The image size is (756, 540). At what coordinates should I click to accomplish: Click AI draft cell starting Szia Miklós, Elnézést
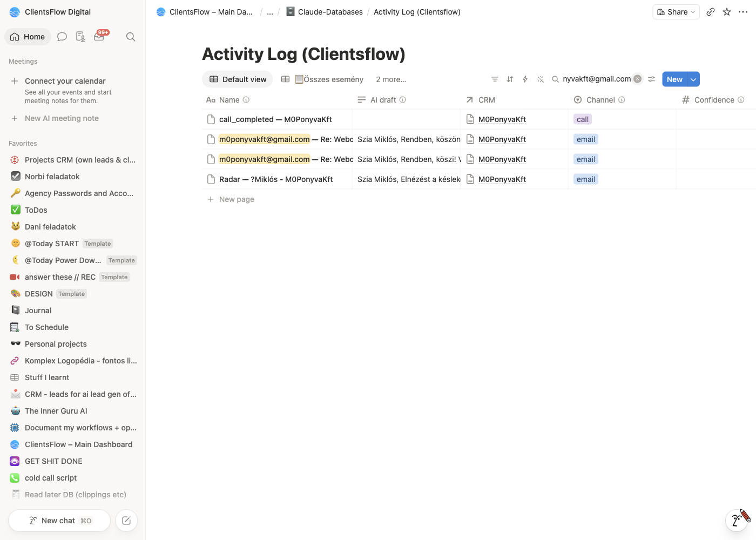tap(407, 179)
